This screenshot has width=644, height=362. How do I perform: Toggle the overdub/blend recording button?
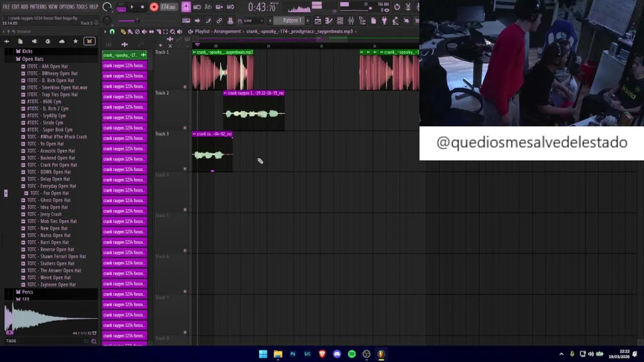pyautogui.click(x=219, y=7)
